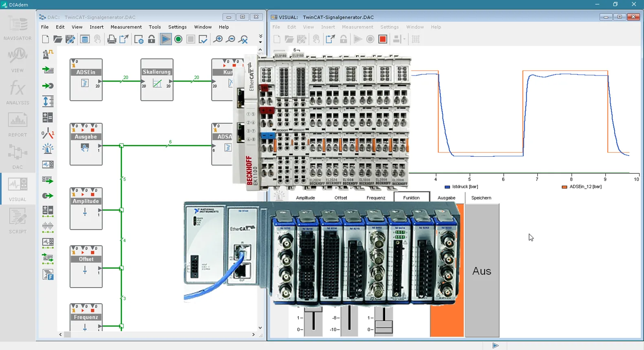The image size is (644, 350).
Task: Click the DAC diagram's scroll down arrow
Action: click(260, 328)
